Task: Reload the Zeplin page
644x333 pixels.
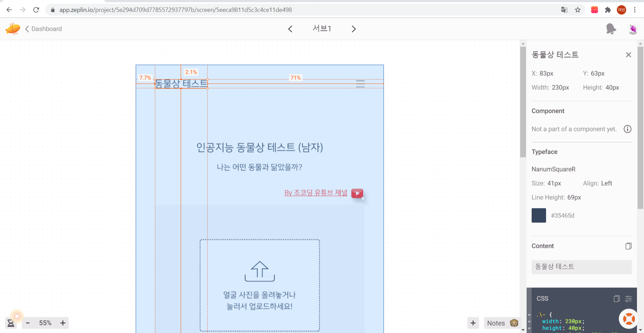Action: point(36,10)
